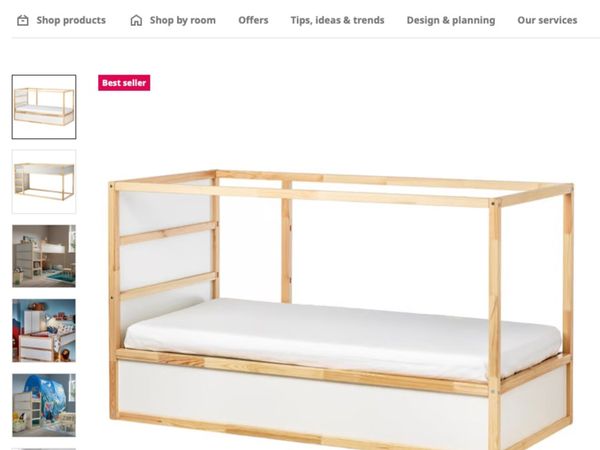Screen dimensions: 600x450
Task: Open the Shop products menu
Action: 71,20
